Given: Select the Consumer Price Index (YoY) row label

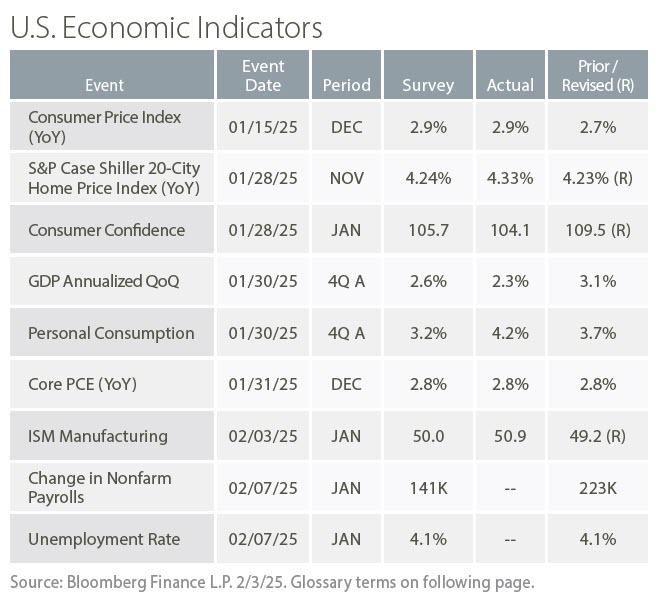Looking at the screenshot, I should (x=104, y=127).
